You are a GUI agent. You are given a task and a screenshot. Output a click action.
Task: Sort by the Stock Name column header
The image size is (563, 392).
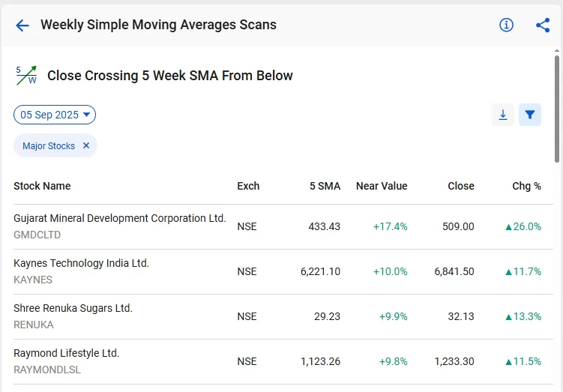pos(42,186)
